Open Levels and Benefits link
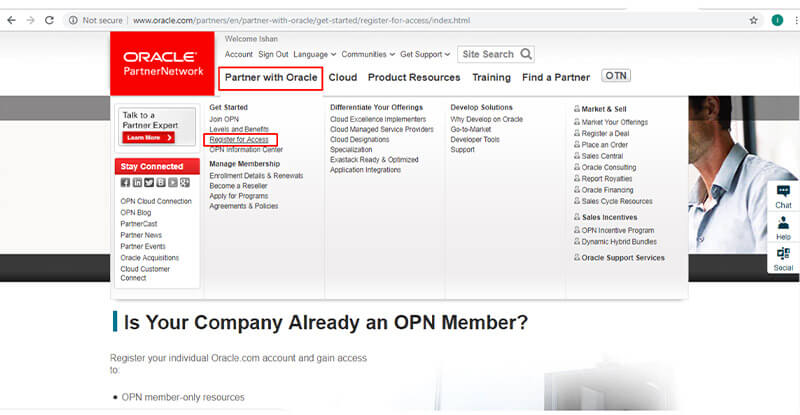Screen dimensions: 800x415 click(239, 129)
